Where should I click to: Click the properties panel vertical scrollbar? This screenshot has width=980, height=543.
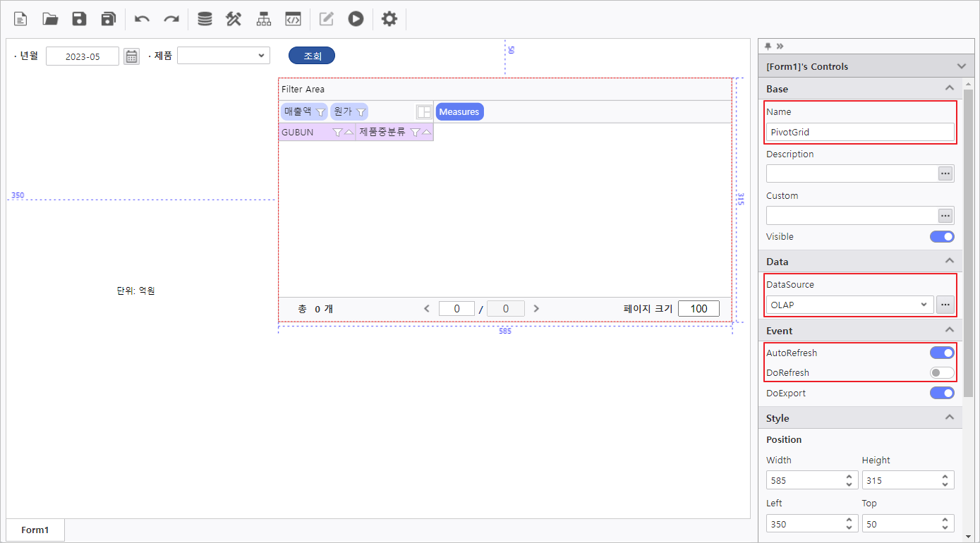(968, 243)
